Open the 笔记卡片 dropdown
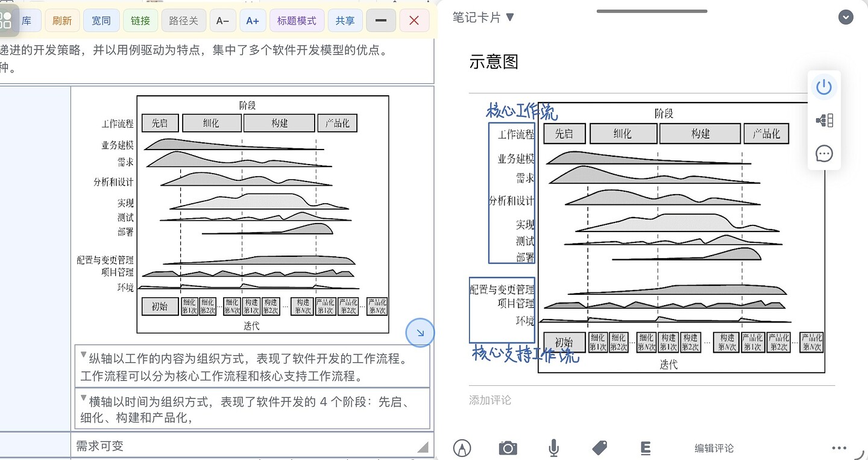The width and height of the screenshot is (868, 460). (483, 17)
